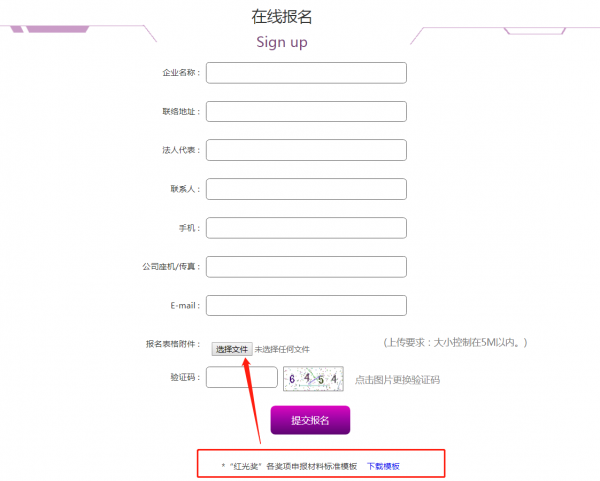The width and height of the screenshot is (600, 481).
Task: Click the 企业名称 input field
Action: tap(306, 73)
